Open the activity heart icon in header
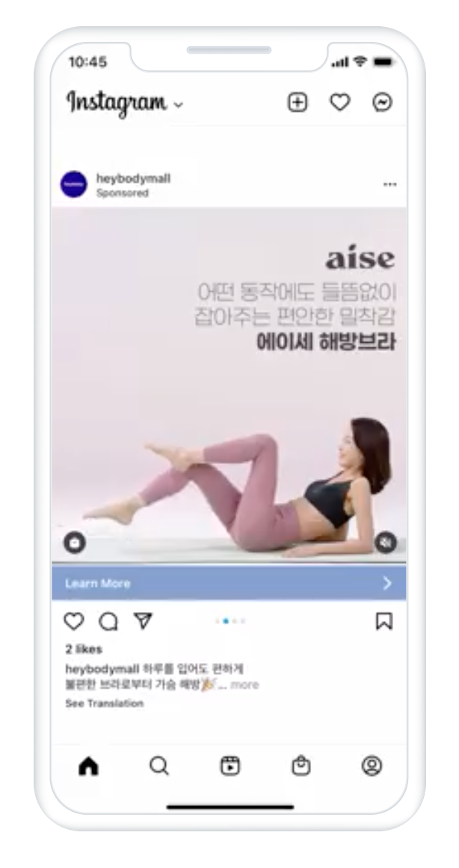Viewport: 459px width, 868px height. click(340, 103)
